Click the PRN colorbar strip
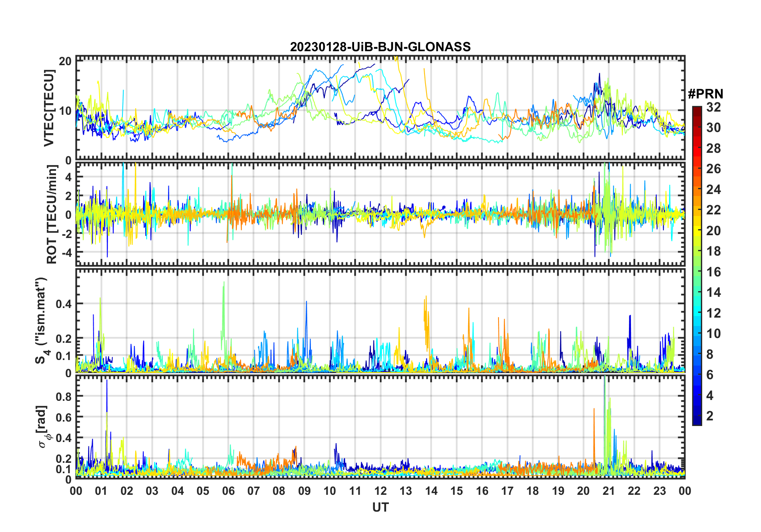This screenshot has height=532, width=761. [x=697, y=266]
